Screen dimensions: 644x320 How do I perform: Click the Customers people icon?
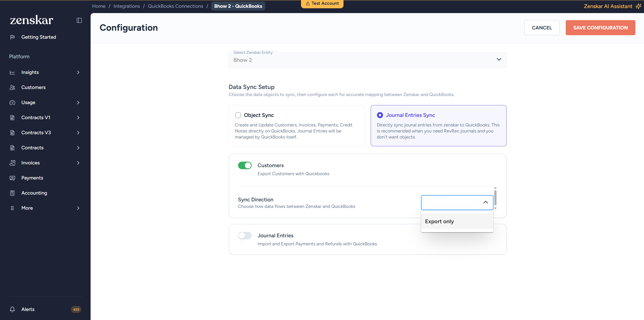[12, 87]
